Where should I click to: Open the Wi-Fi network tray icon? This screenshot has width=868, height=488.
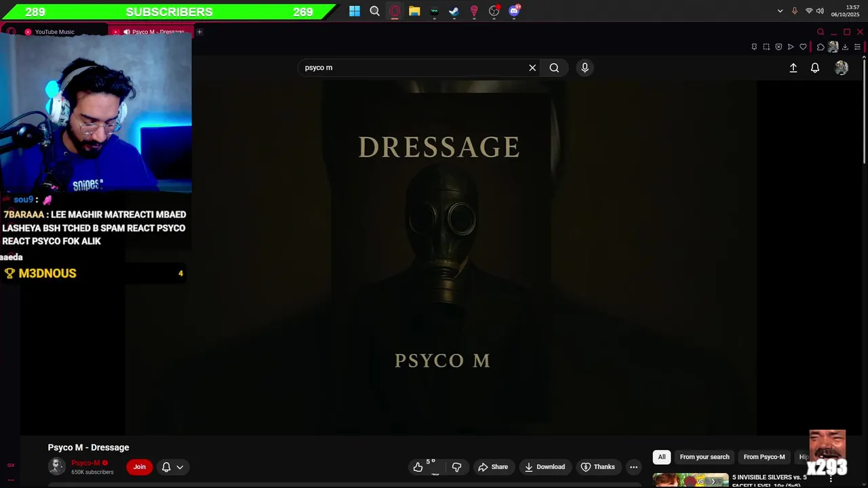point(809,11)
